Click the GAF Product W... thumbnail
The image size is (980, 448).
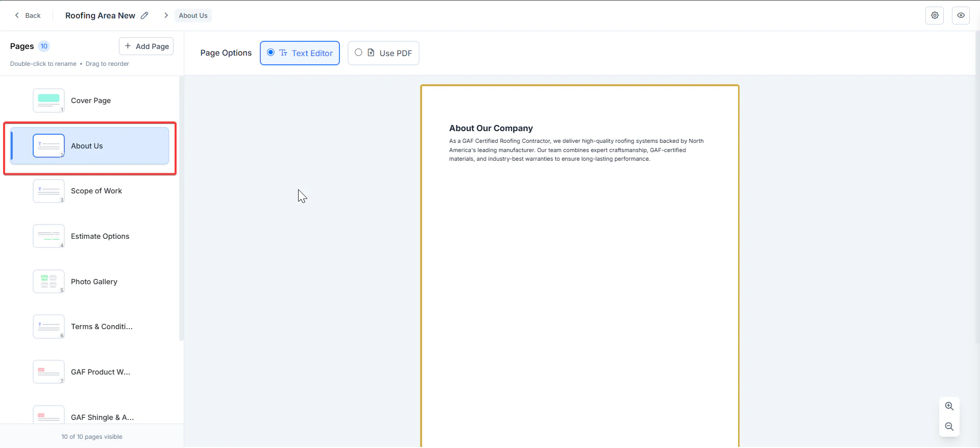click(48, 372)
